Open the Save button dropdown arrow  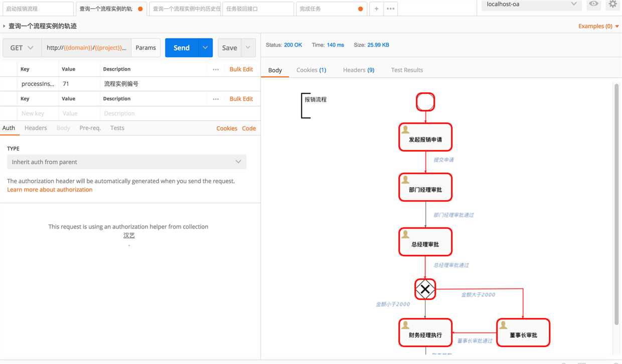pos(248,48)
